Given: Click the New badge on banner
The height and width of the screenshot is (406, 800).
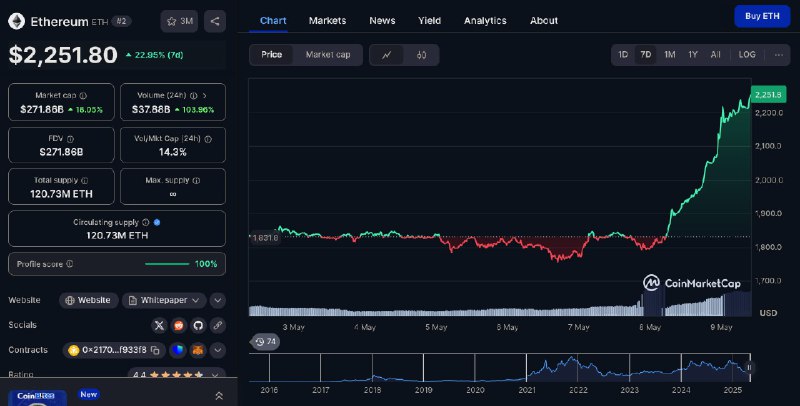Looking at the screenshot, I should 89,394.
